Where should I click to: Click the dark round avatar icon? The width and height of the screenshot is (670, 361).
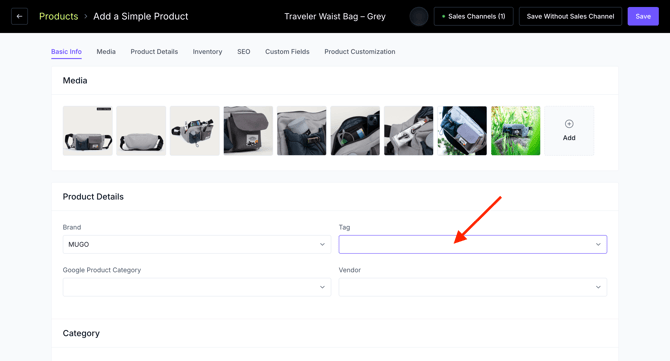(x=419, y=16)
